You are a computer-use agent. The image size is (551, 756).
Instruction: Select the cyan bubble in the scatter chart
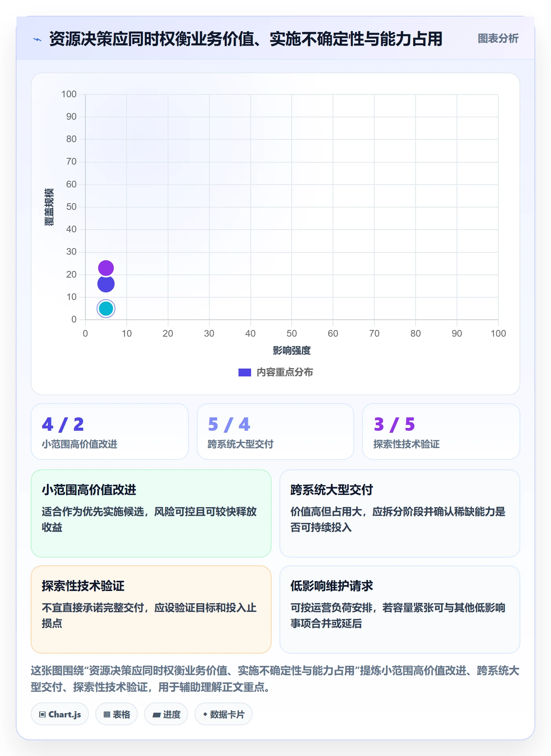[106, 309]
